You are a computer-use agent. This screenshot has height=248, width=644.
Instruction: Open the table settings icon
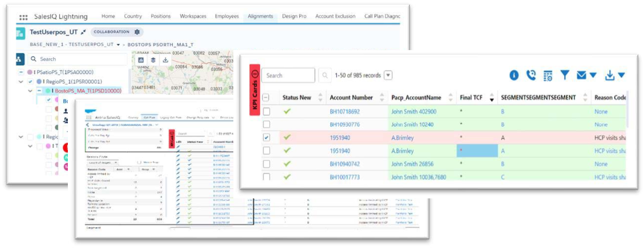[x=547, y=75]
